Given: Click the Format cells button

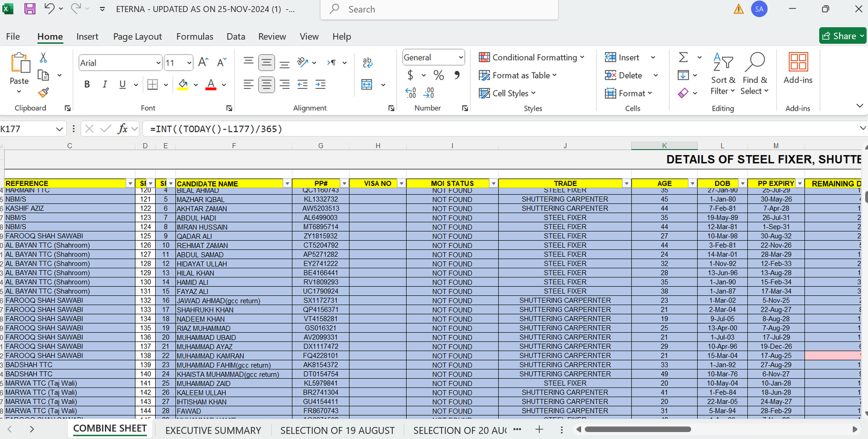Looking at the screenshot, I should tap(628, 93).
